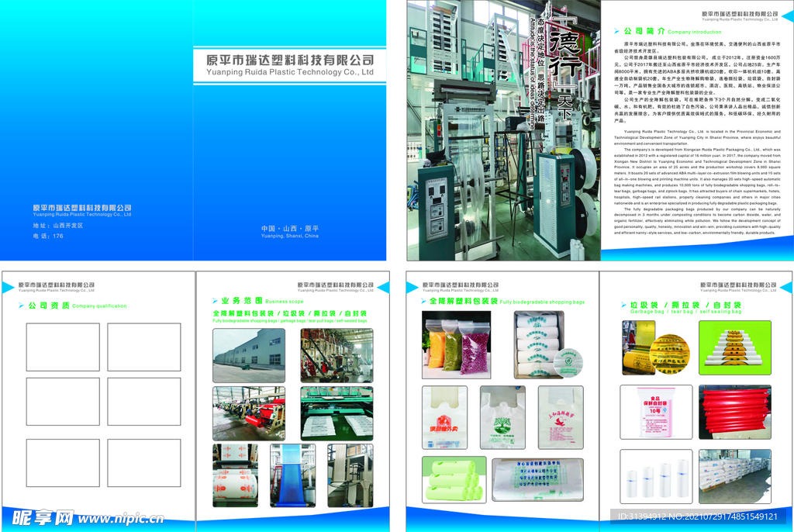Image resolution: width=794 pixels, height=532 pixels.
Task: Select the clear tear-off bag rolls photo
Action: point(656,476)
